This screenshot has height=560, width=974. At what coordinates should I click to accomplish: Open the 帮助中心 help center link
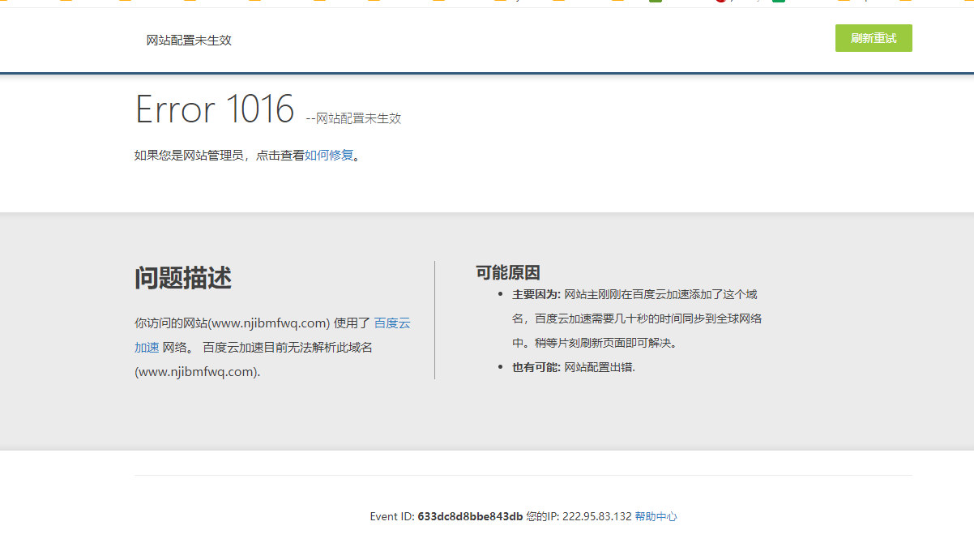[x=658, y=516]
